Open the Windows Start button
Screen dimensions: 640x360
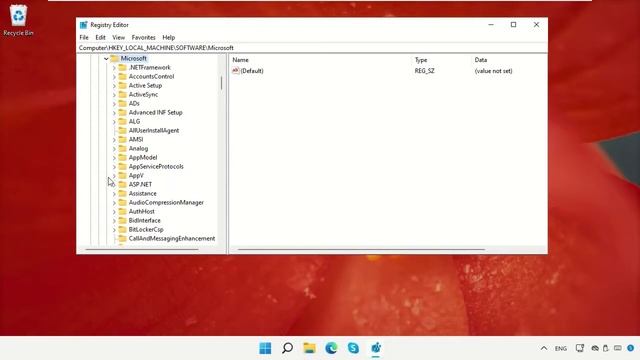point(265,348)
